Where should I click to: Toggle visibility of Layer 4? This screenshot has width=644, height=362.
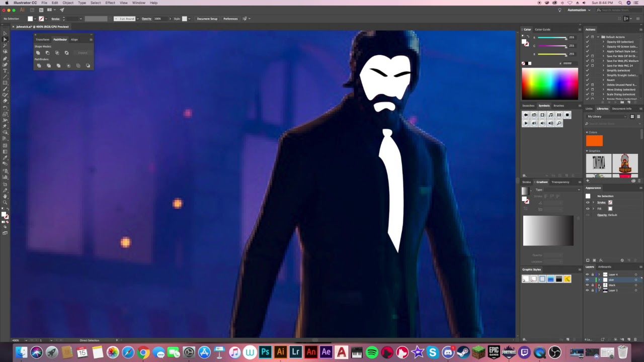pos(587,275)
